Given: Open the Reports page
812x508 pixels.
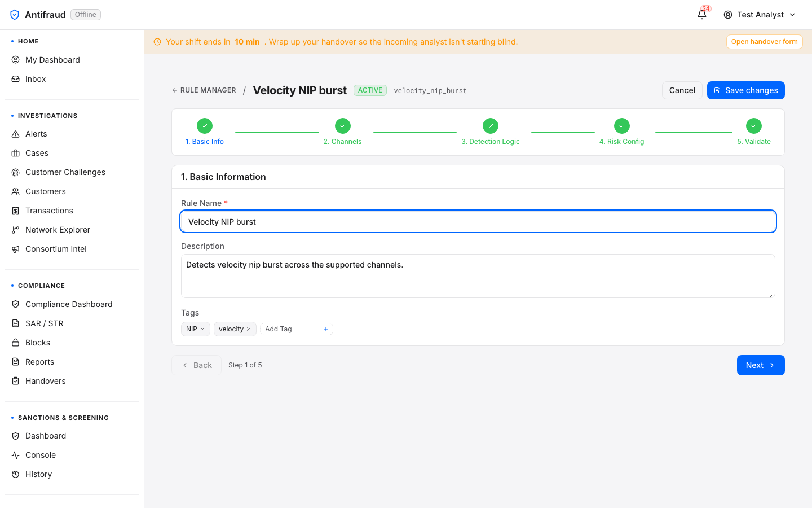Looking at the screenshot, I should (72, 362).
